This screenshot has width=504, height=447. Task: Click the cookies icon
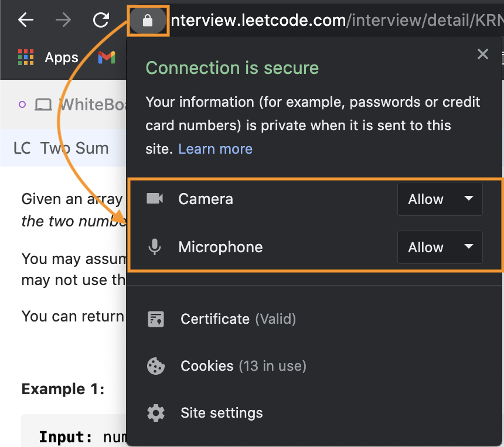[156, 366]
